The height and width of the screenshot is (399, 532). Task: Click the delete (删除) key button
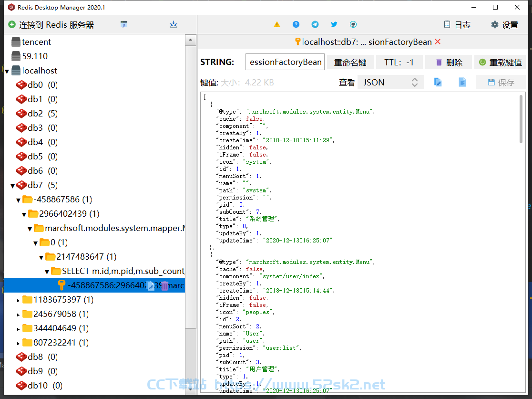[449, 63]
